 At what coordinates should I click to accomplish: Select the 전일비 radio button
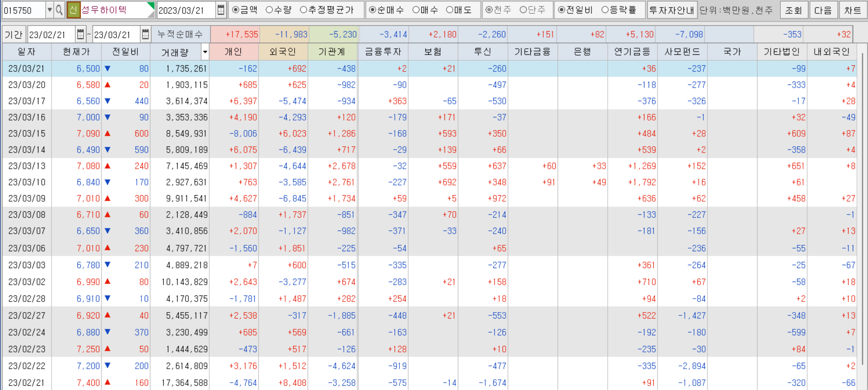pos(561,10)
